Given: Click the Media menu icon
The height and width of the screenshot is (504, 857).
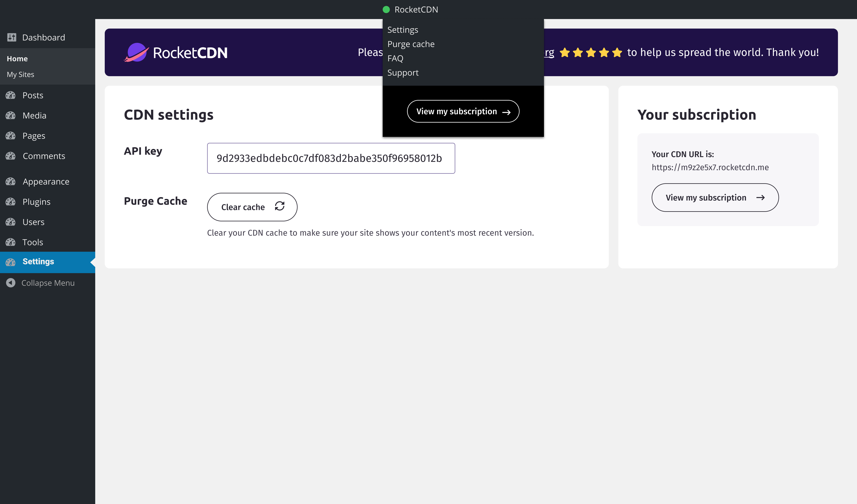Looking at the screenshot, I should [11, 116].
